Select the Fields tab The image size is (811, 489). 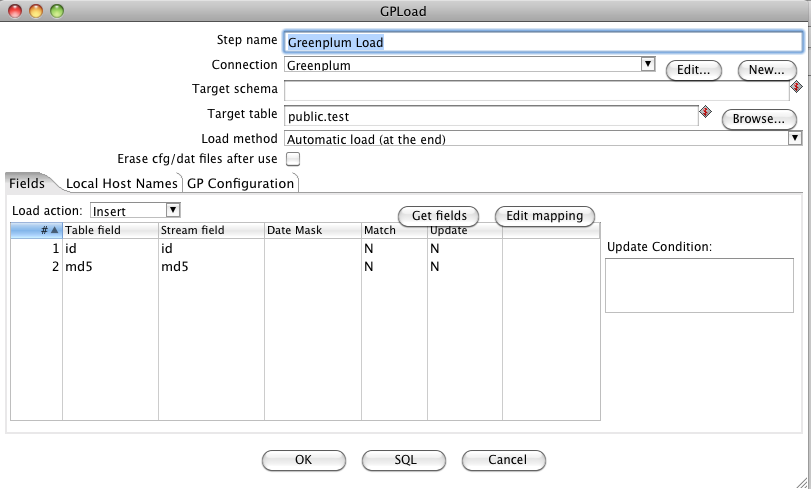tap(27, 183)
